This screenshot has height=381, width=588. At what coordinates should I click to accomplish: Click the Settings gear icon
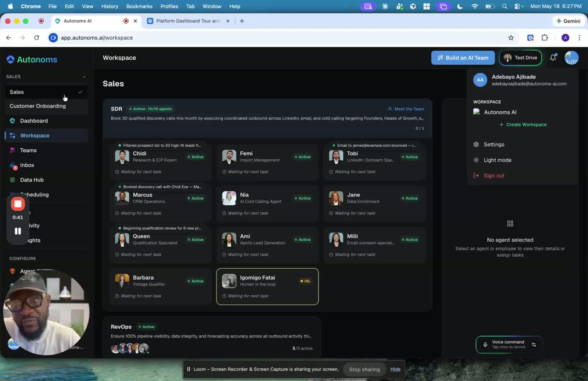[x=476, y=145]
